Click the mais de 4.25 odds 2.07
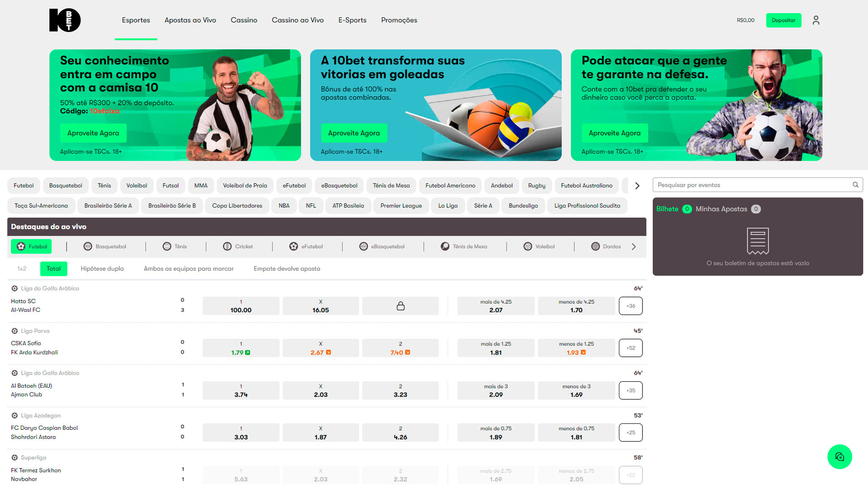Viewport: 868px width, 488px height. pyautogui.click(x=496, y=306)
